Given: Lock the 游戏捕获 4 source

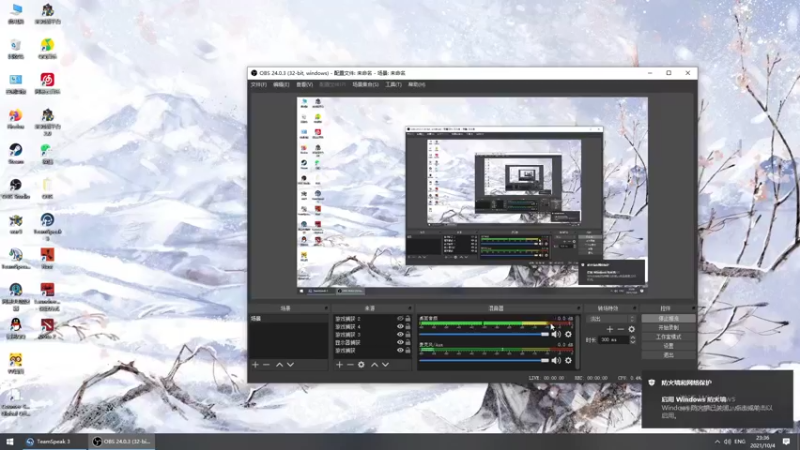Looking at the screenshot, I should pos(408,327).
